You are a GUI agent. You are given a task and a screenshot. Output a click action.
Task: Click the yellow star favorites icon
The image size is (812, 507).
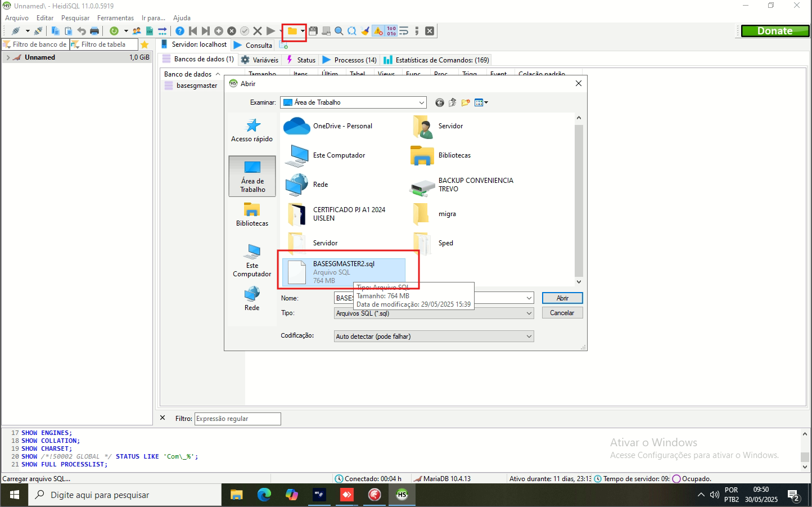[x=145, y=44]
